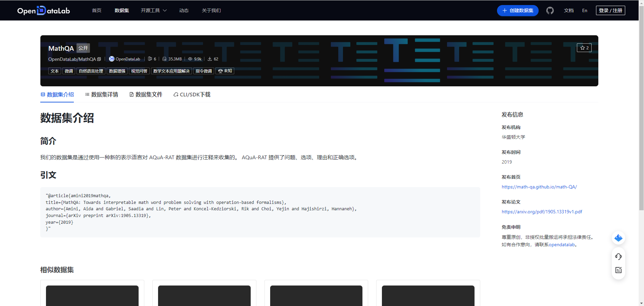Toggle the 未知 license tag
The image size is (644, 306).
coord(225,71)
